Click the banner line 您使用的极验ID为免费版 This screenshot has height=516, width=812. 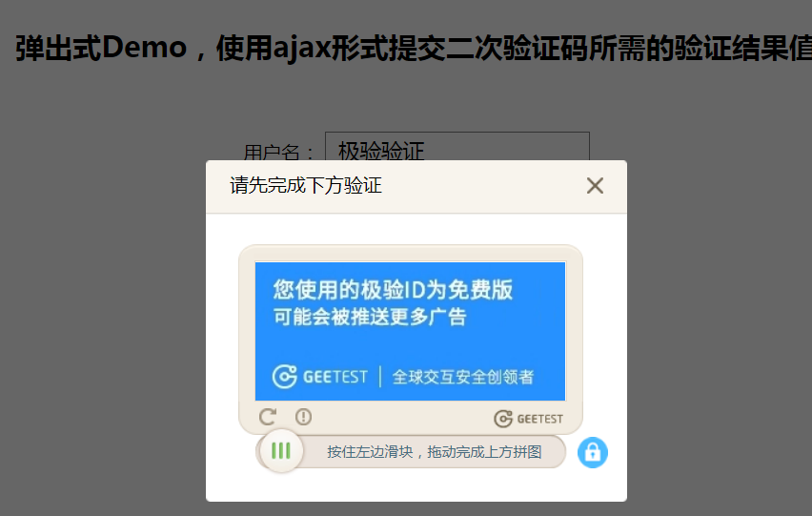(x=393, y=290)
